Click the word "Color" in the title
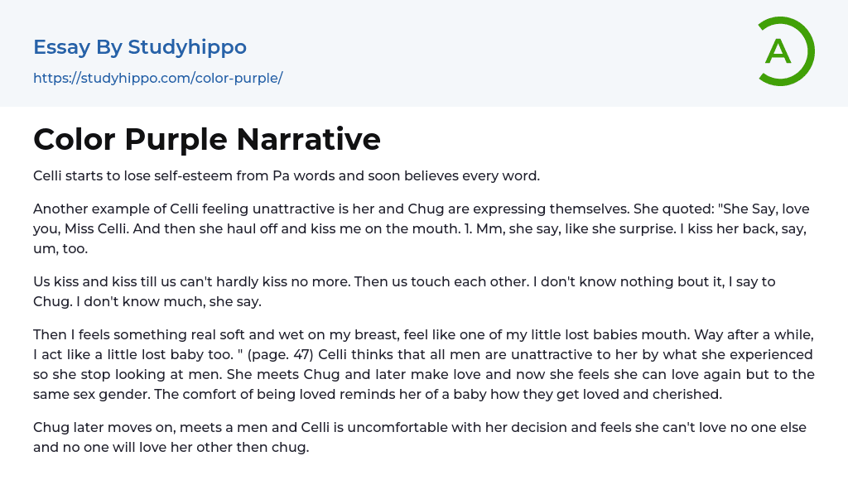This screenshot has height=504, width=848. point(75,139)
